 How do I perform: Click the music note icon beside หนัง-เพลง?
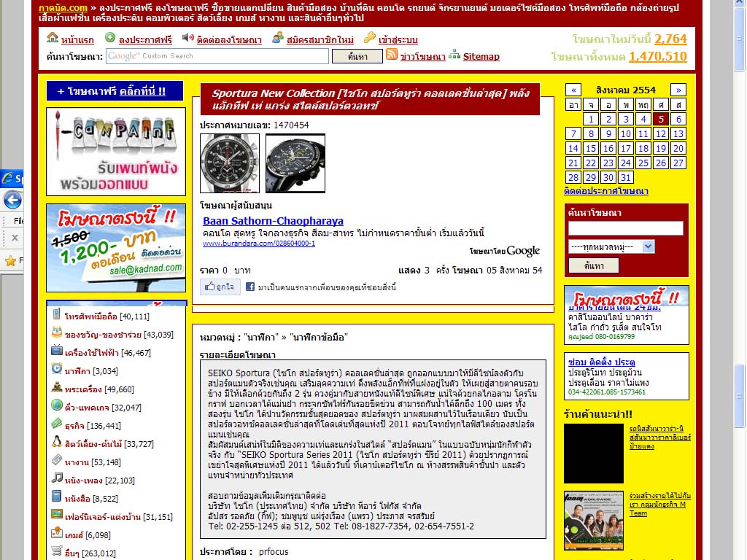tap(57, 478)
